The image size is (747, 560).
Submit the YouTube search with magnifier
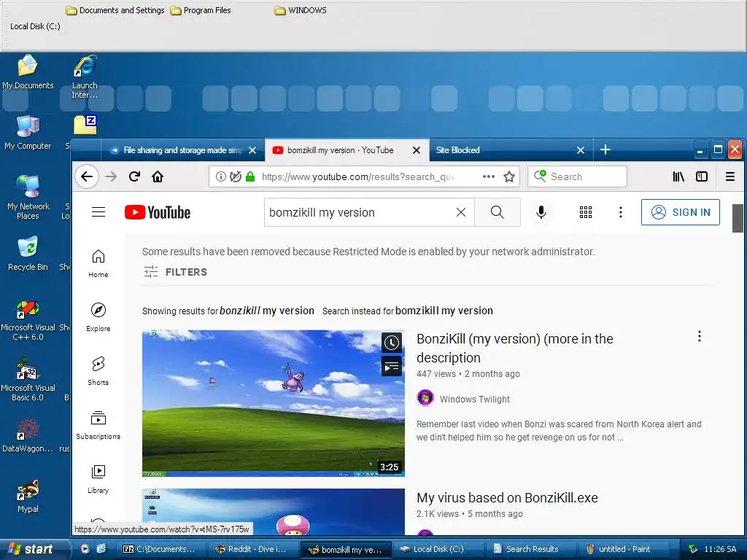click(498, 212)
